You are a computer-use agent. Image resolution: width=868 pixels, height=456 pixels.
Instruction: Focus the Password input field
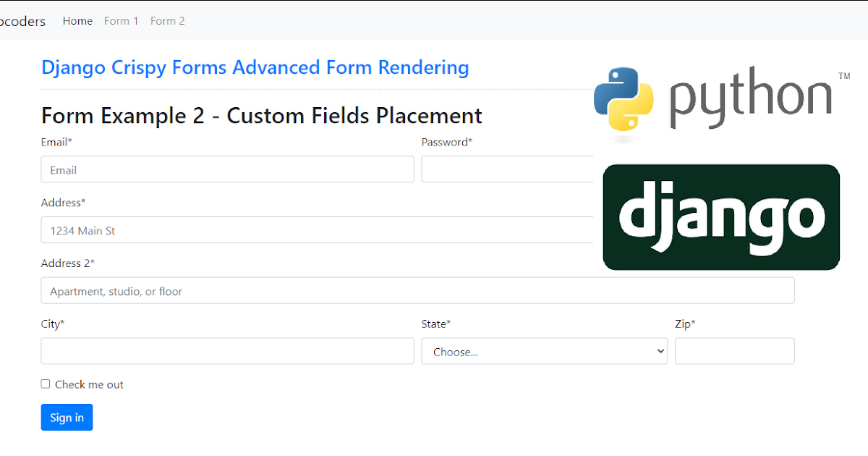506,169
